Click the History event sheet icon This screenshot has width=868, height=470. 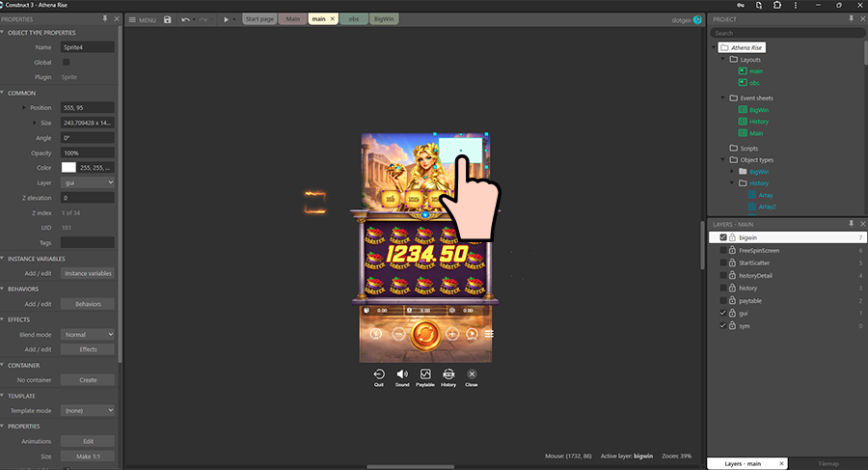point(743,122)
